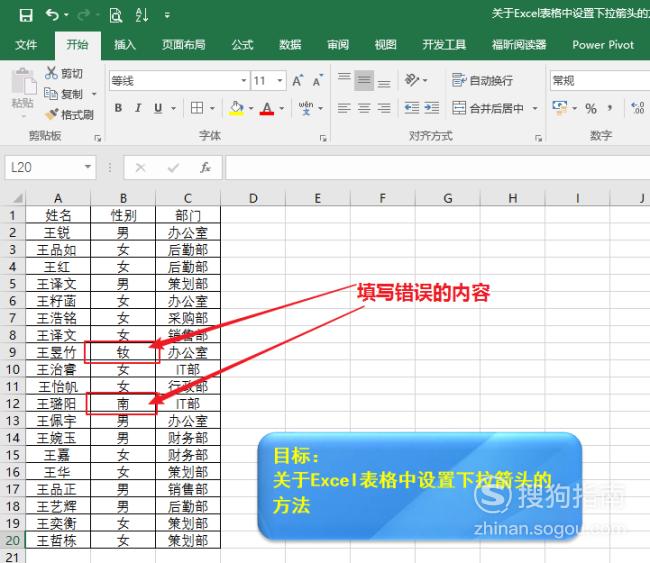The height and width of the screenshot is (563, 650).
Task: Click inside the formula bar
Action: [437, 167]
